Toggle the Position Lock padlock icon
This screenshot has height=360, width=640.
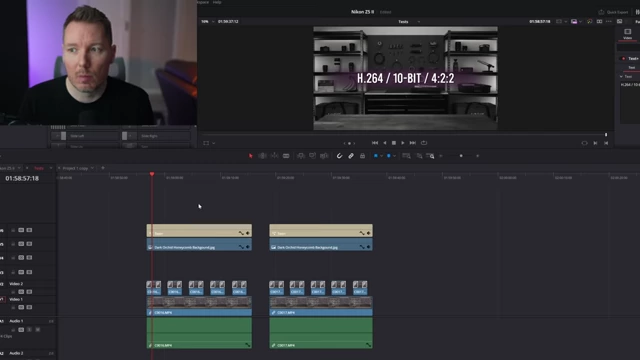(362, 156)
